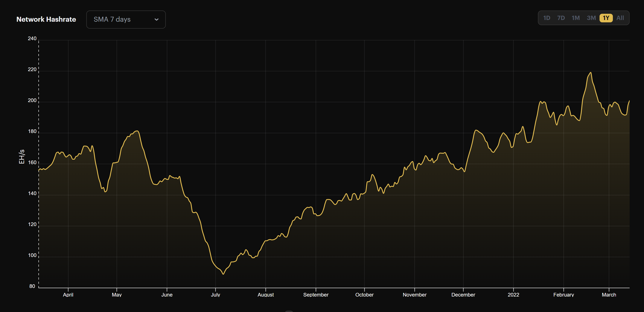Show All time range data
Image resolution: width=644 pixels, height=312 pixels.
pyautogui.click(x=620, y=18)
